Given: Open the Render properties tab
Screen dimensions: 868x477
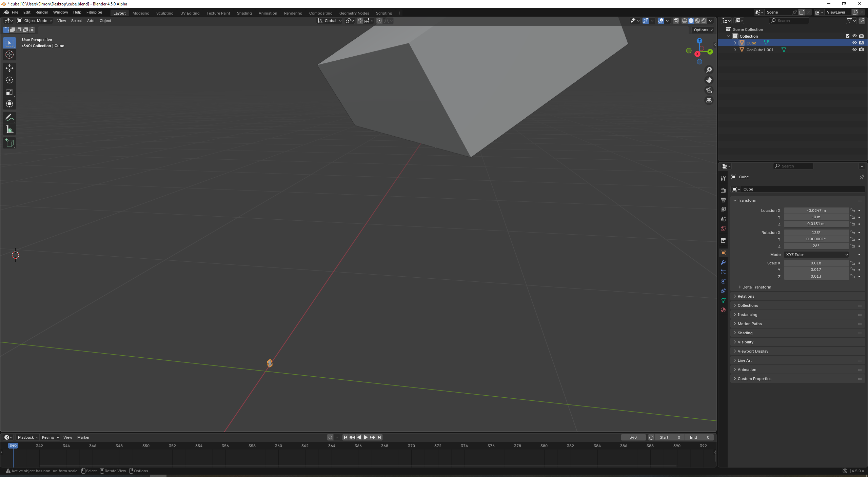Looking at the screenshot, I should (x=723, y=190).
